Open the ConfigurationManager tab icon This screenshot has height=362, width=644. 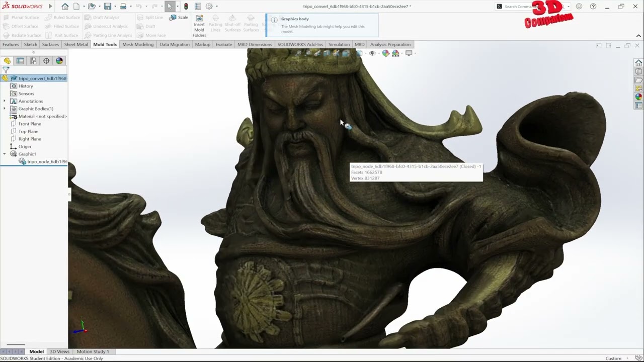click(33, 61)
